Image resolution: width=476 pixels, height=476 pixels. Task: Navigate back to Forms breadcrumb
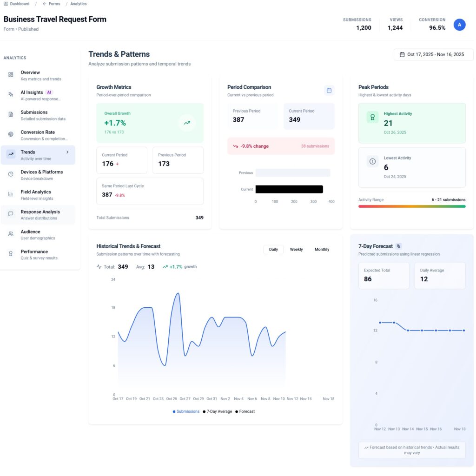coord(51,4)
